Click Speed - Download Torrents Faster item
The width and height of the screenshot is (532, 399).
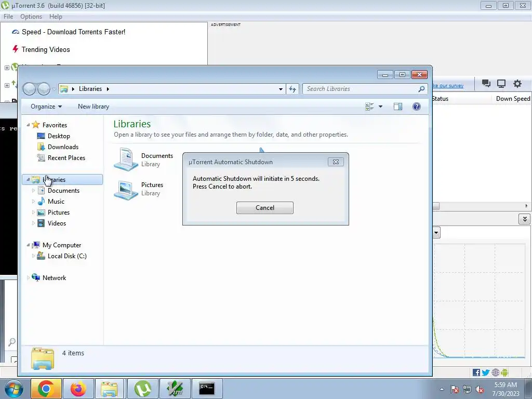click(73, 32)
